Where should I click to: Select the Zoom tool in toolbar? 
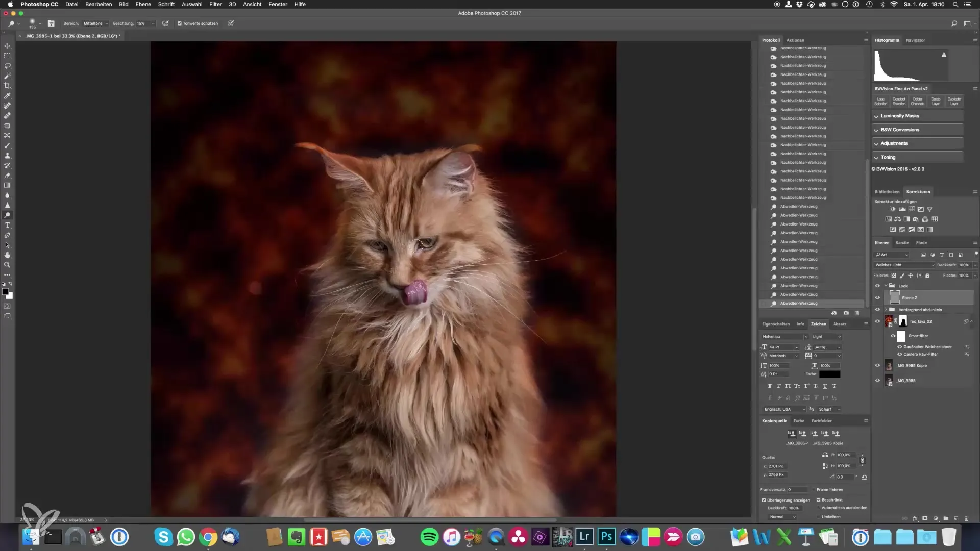[x=7, y=265]
